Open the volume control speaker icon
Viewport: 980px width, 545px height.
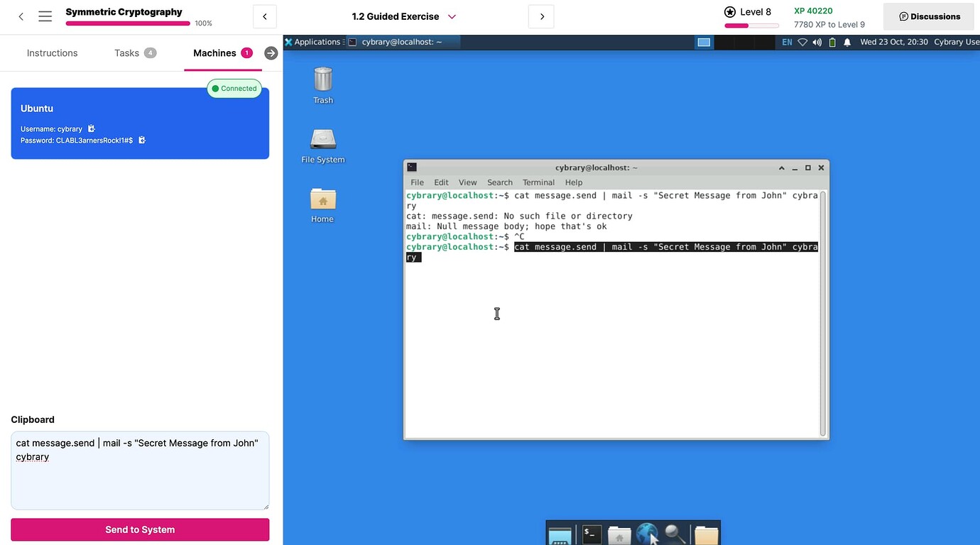(x=817, y=42)
